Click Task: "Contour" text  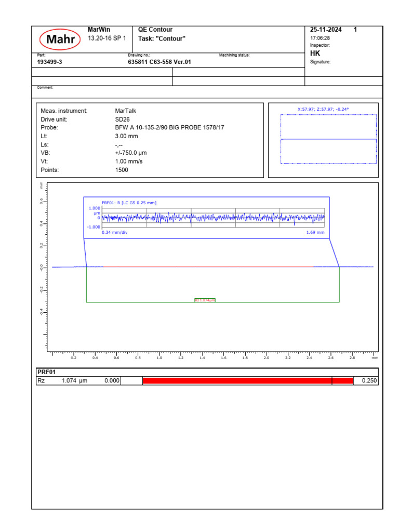pos(162,38)
